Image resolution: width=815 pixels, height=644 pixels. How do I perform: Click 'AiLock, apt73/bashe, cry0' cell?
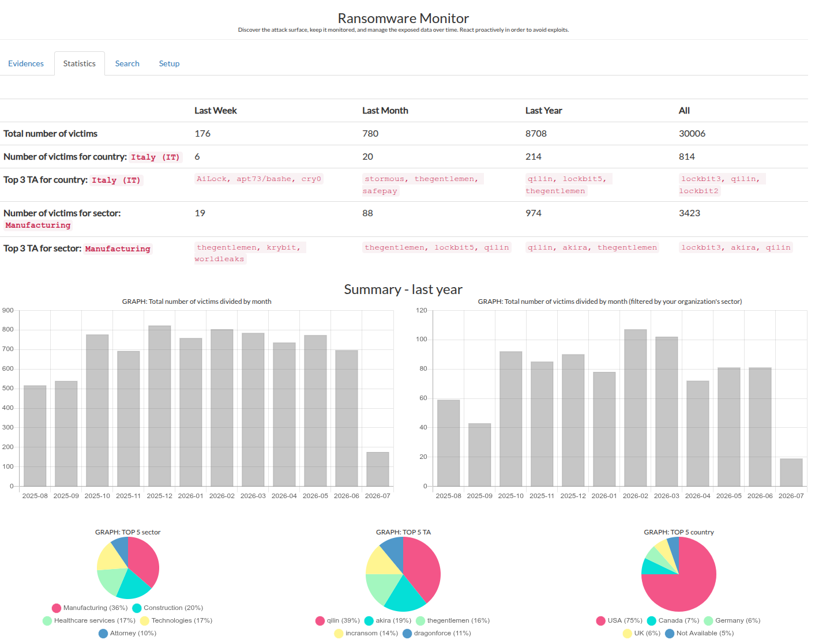pos(259,179)
